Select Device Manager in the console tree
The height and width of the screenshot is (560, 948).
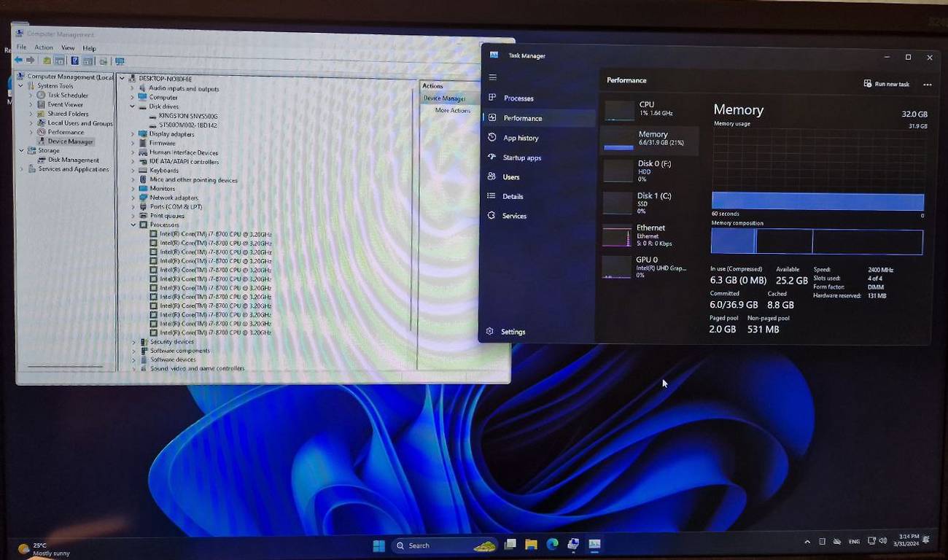pos(70,142)
